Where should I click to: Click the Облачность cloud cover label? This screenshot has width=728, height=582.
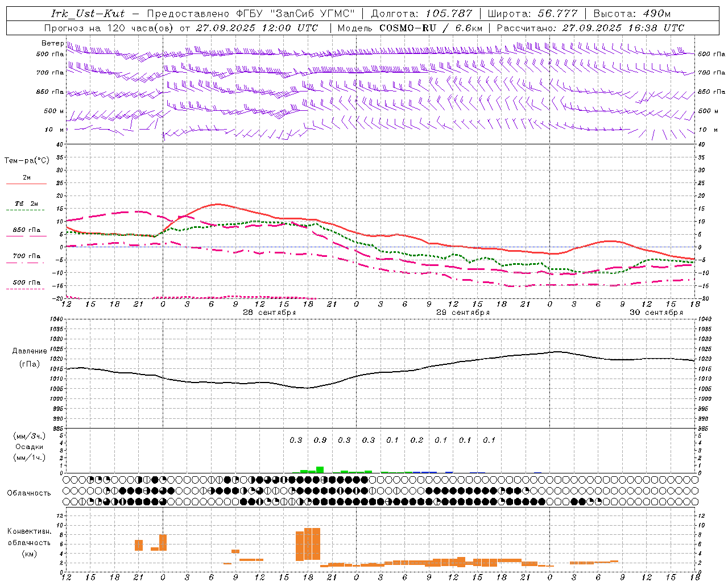pos(29,493)
